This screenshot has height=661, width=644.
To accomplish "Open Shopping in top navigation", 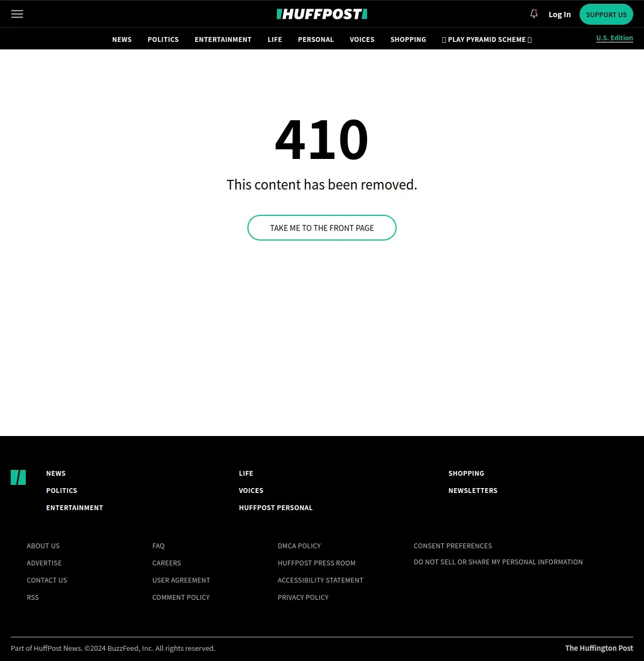I will click(x=408, y=40).
